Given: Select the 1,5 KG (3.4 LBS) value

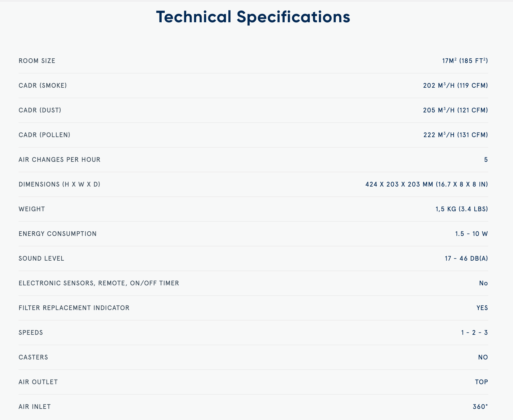Looking at the screenshot, I should (x=462, y=209).
